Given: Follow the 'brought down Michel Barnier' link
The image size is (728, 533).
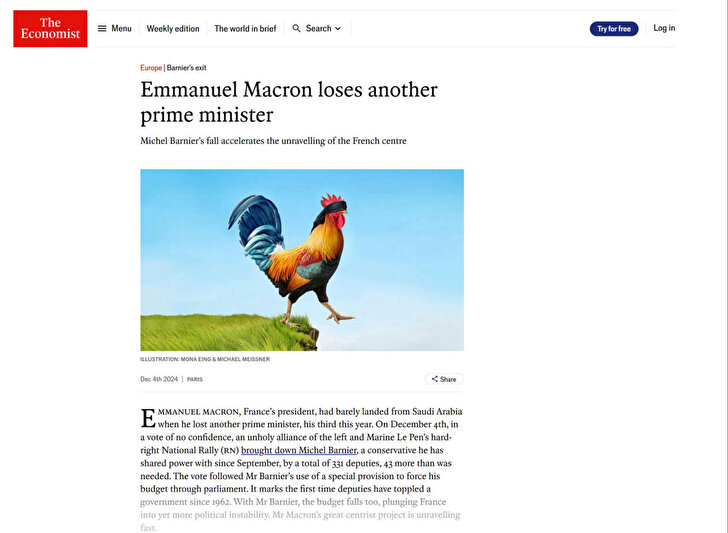Looking at the screenshot, I should tap(299, 450).
